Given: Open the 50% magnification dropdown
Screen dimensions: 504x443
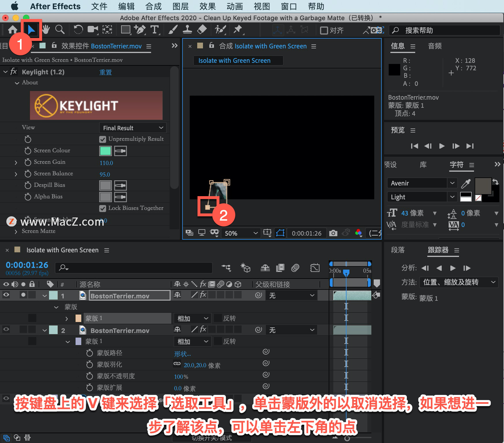Looking at the screenshot, I should click(241, 233).
